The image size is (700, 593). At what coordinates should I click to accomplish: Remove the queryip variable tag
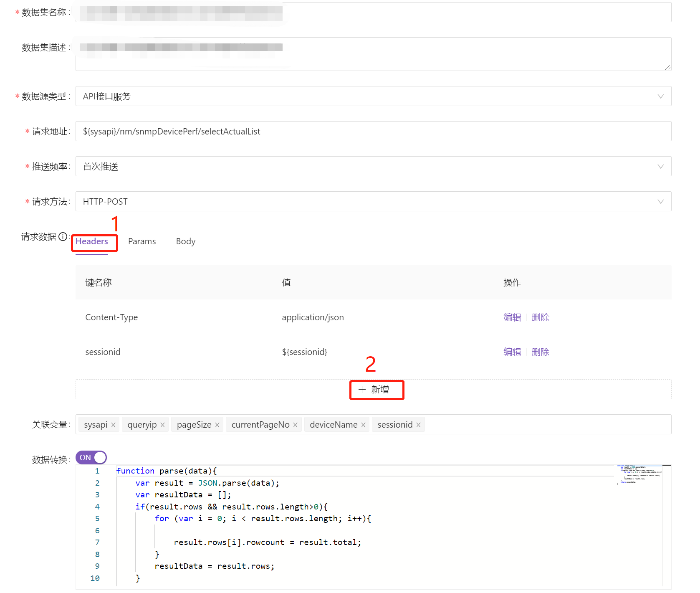162,425
